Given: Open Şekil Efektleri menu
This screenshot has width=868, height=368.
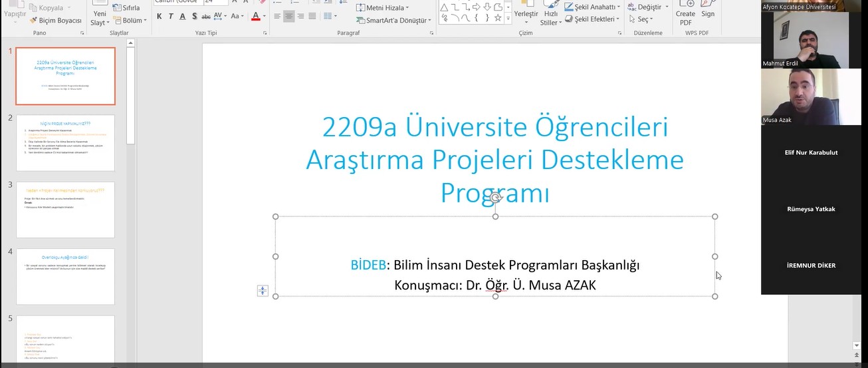Looking at the screenshot, I should (x=593, y=19).
